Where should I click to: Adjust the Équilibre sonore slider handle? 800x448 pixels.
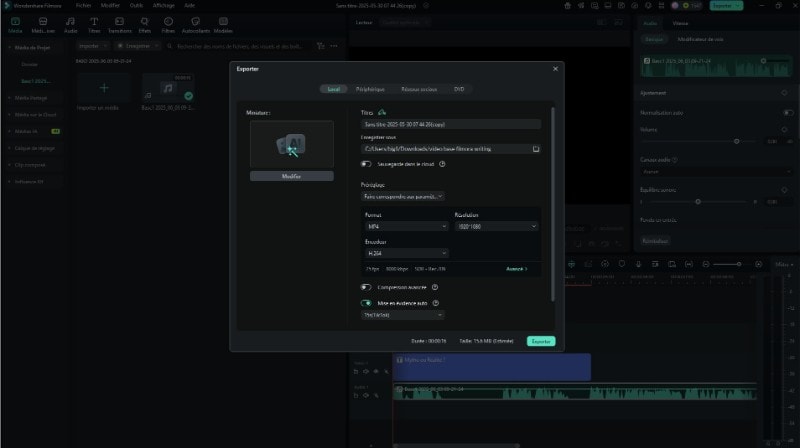pos(698,202)
